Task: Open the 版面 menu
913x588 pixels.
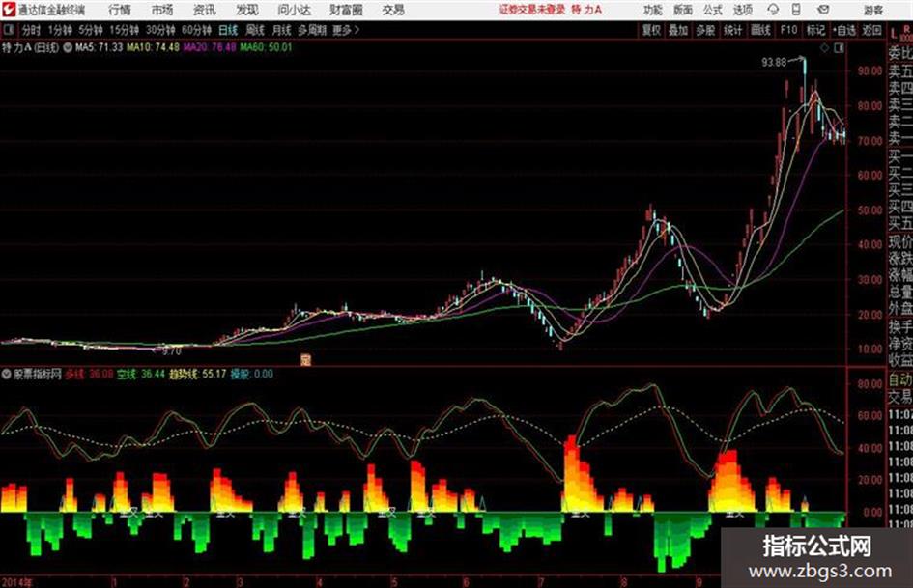Action: 683,10
